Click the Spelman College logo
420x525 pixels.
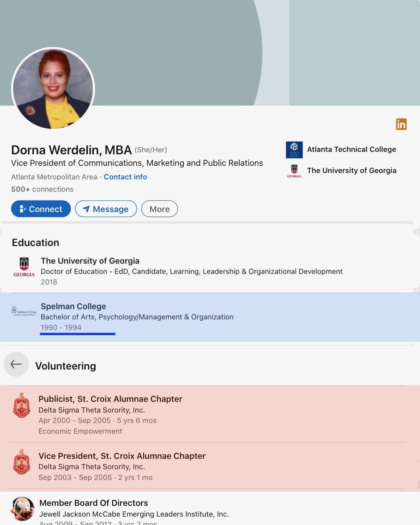click(24, 311)
